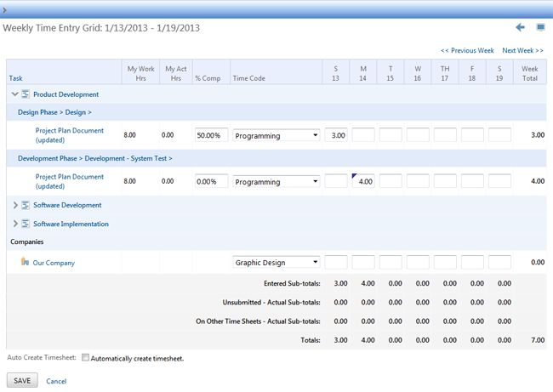553x392 pixels.
Task: Expand the Software Development project
Action: (15, 205)
